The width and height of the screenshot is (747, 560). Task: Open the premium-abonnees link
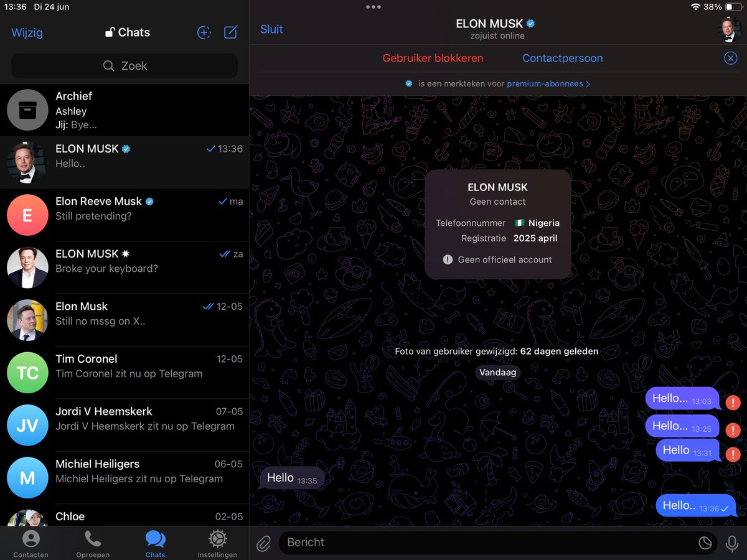[x=548, y=83]
